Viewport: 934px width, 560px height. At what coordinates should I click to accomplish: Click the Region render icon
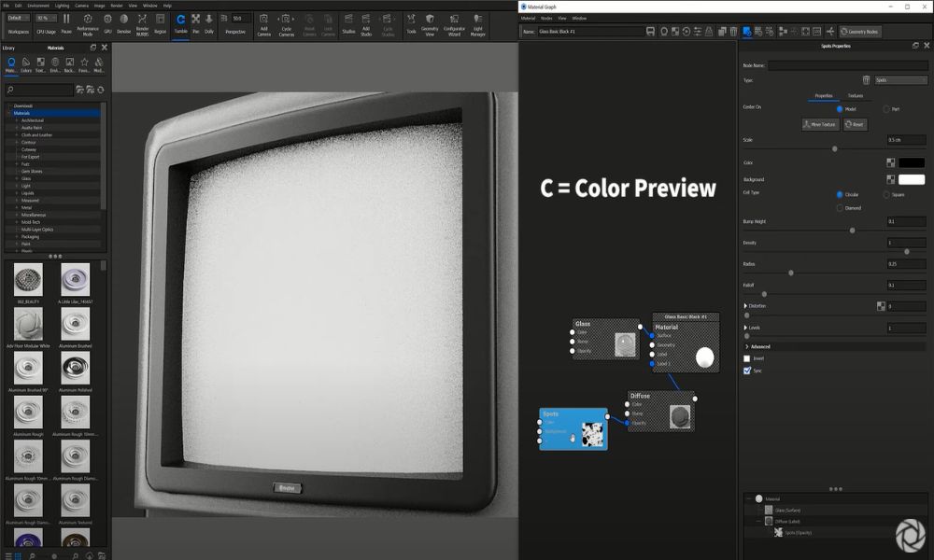point(160,22)
